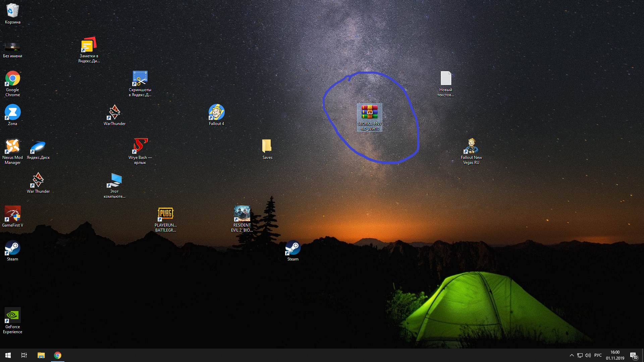The height and width of the screenshot is (362, 644).
Task: Select the Nexus Mod Manager icon
Action: (x=13, y=146)
